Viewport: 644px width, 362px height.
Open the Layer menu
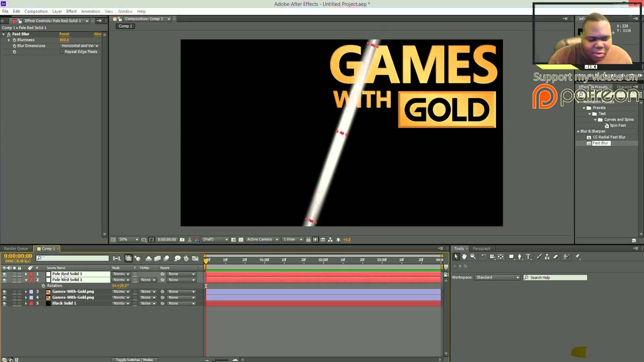(57, 11)
